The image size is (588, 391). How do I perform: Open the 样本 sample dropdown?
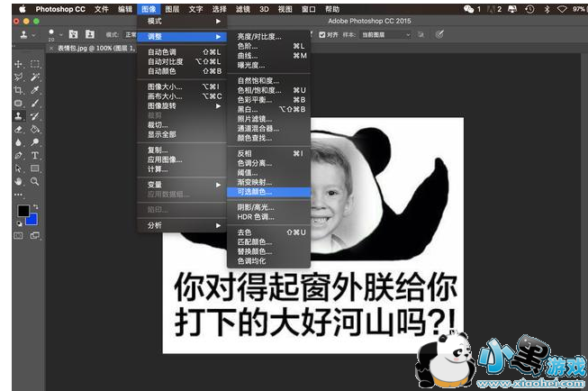[x=385, y=34]
